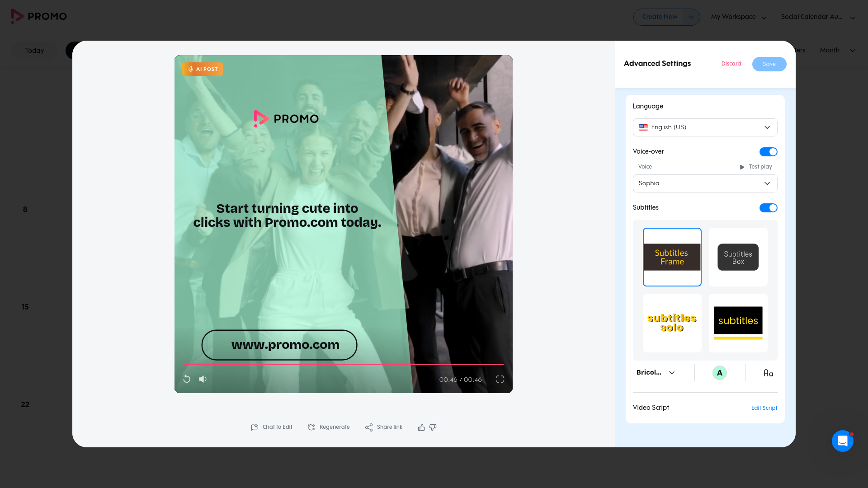Open the Month view dropdown

[x=837, y=50]
